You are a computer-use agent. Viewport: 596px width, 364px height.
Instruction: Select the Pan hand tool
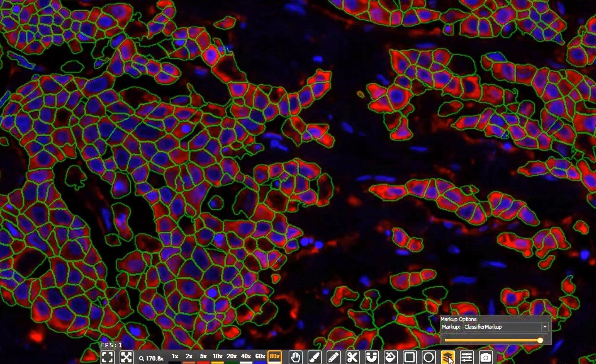pos(295,357)
